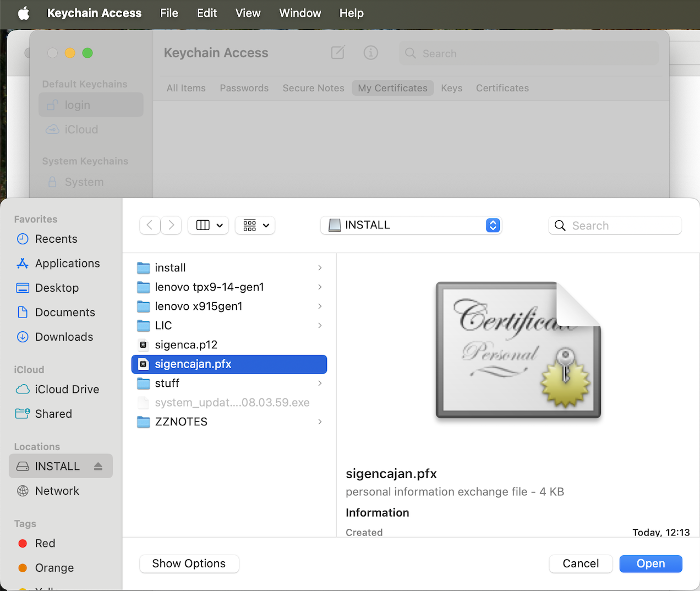Screen dimensions: 700x591
Task: Open the item grouping dropdown
Action: [x=255, y=225]
